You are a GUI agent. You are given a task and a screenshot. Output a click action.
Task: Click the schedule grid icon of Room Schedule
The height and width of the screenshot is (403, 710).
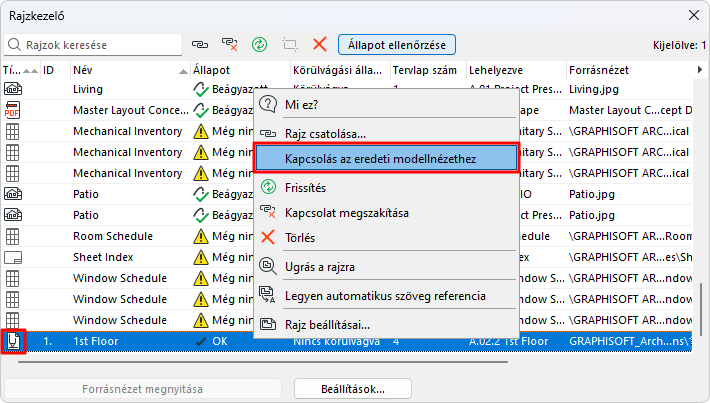click(12, 236)
